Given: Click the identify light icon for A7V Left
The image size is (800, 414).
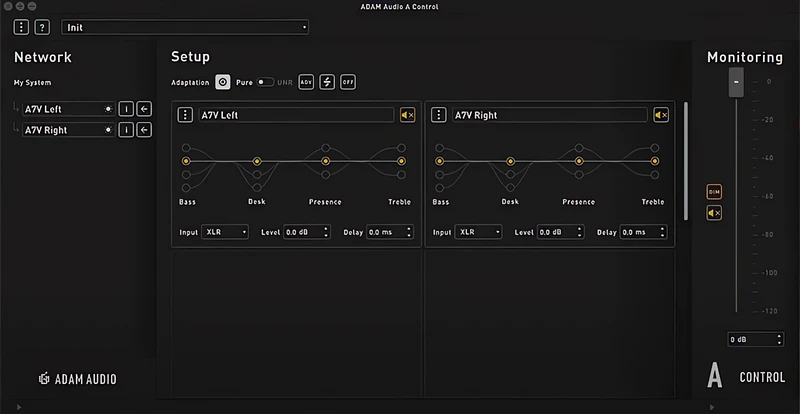Looking at the screenshot, I should tap(108, 109).
